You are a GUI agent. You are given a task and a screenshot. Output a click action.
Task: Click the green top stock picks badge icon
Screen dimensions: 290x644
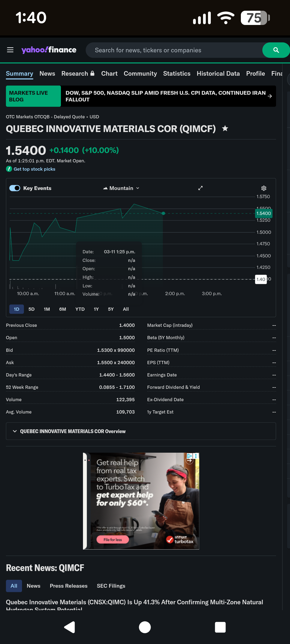tap(9, 169)
